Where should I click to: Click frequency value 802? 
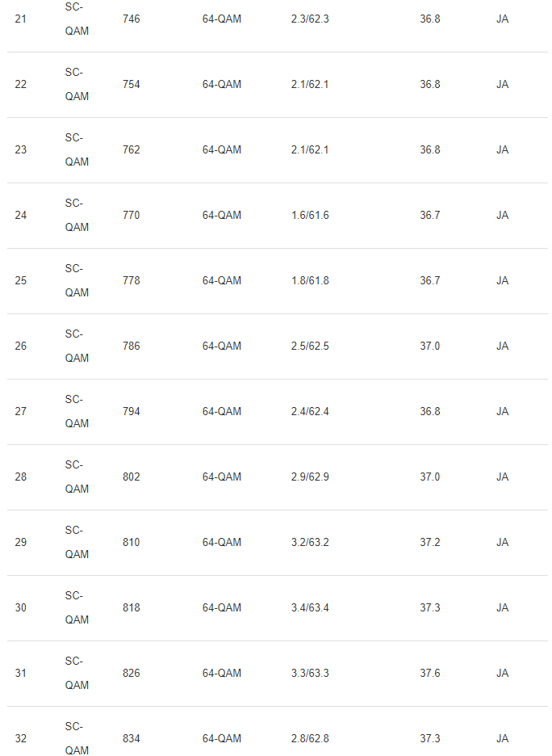131,477
